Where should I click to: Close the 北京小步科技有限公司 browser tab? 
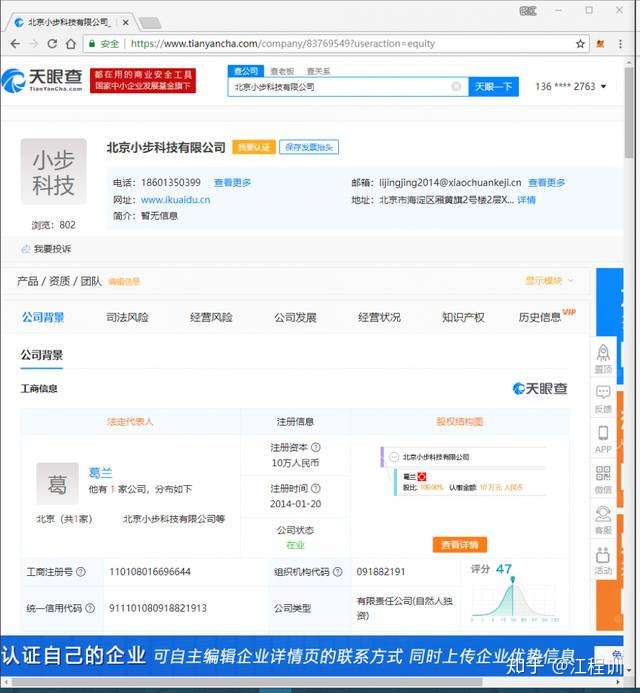coord(126,22)
